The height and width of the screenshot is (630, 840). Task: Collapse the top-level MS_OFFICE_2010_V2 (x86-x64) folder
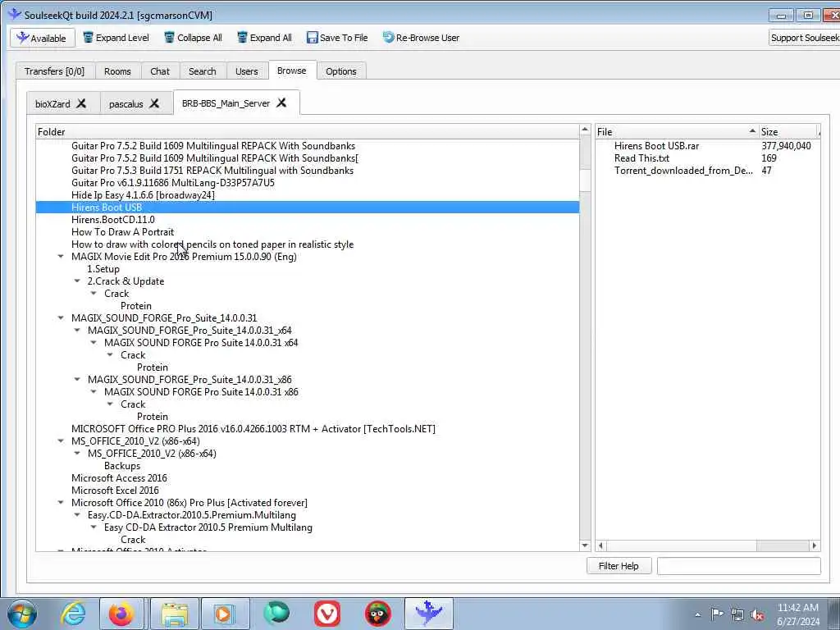61,441
